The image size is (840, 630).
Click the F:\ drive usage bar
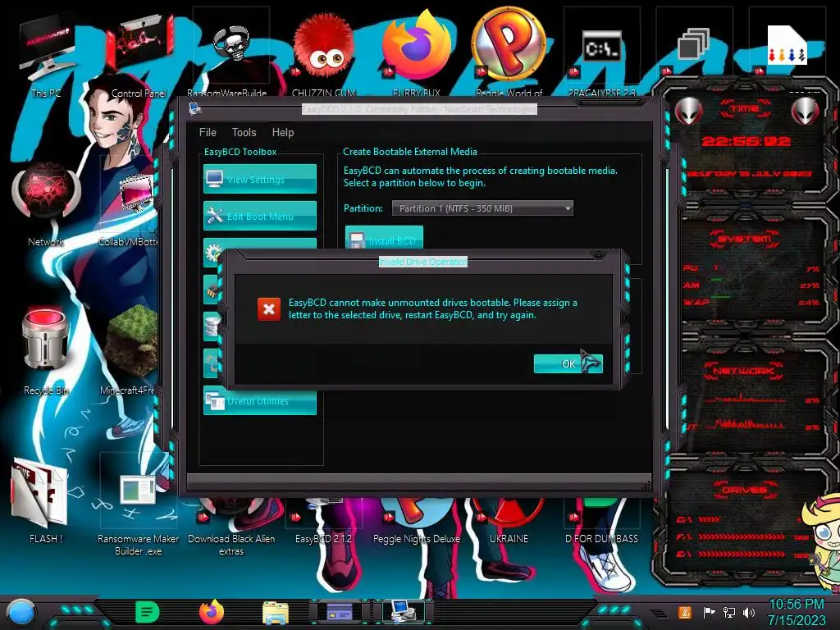click(741, 536)
